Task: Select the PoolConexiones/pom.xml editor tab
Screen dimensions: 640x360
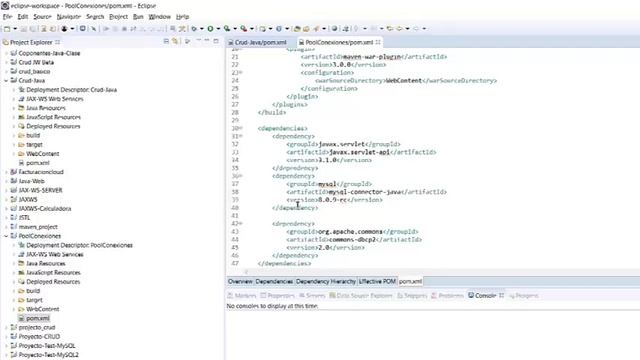Action: (x=339, y=42)
